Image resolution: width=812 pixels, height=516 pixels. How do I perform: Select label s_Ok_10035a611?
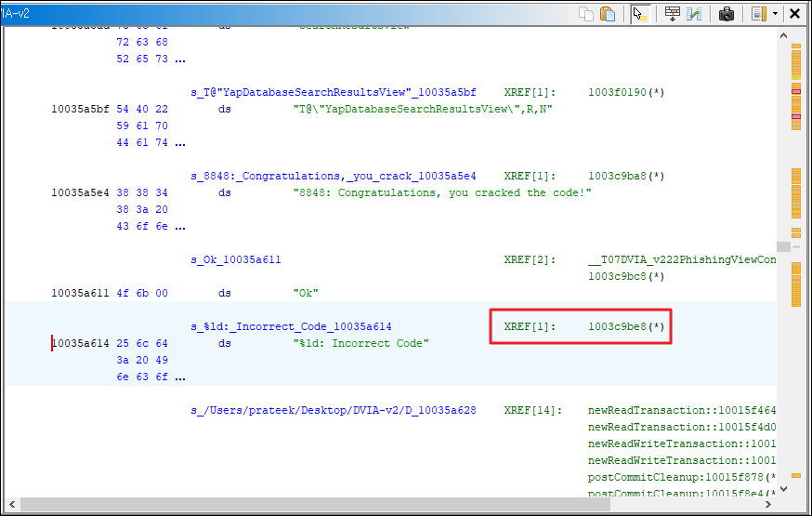tap(236, 260)
